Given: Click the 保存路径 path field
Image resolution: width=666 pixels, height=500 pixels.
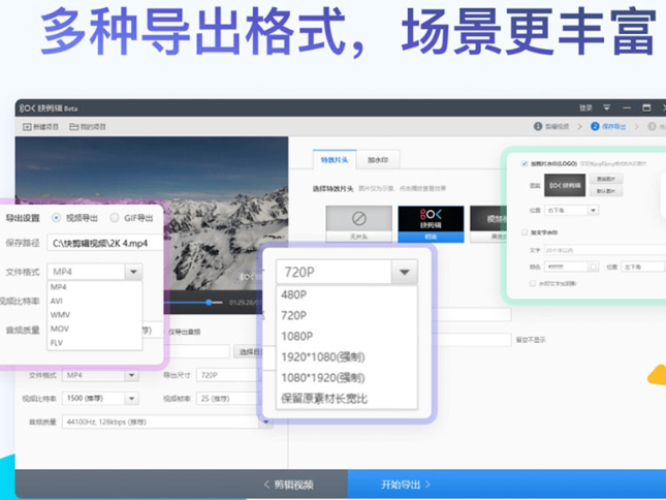Looking at the screenshot, I should (x=104, y=243).
